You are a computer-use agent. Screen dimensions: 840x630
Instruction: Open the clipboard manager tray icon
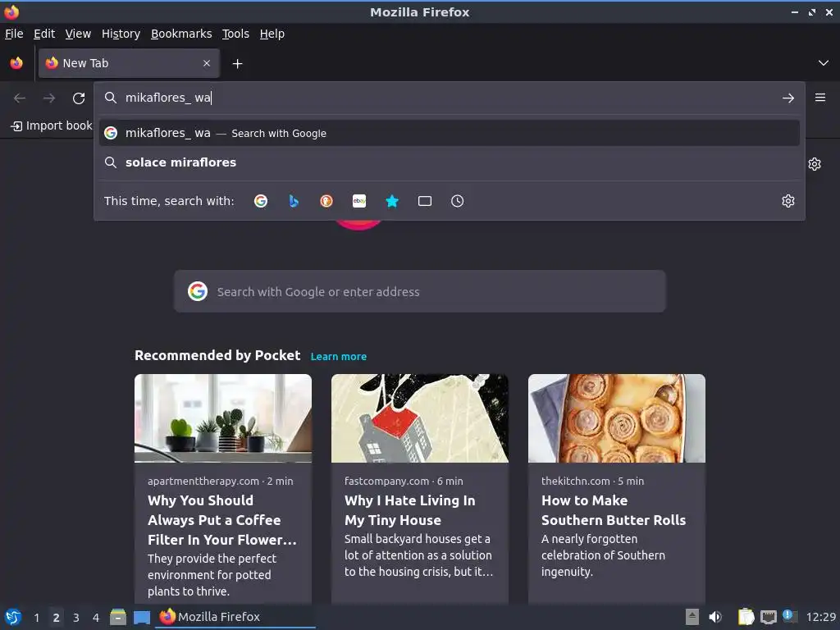pos(746,617)
